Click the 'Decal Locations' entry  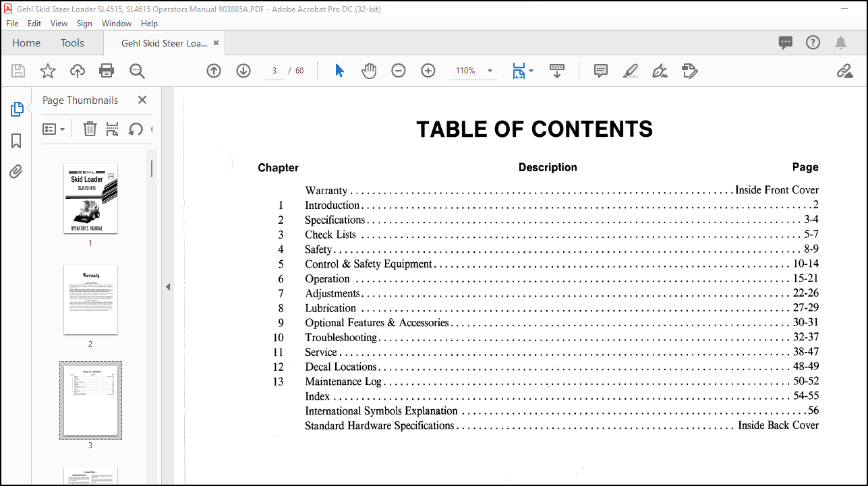(x=341, y=367)
